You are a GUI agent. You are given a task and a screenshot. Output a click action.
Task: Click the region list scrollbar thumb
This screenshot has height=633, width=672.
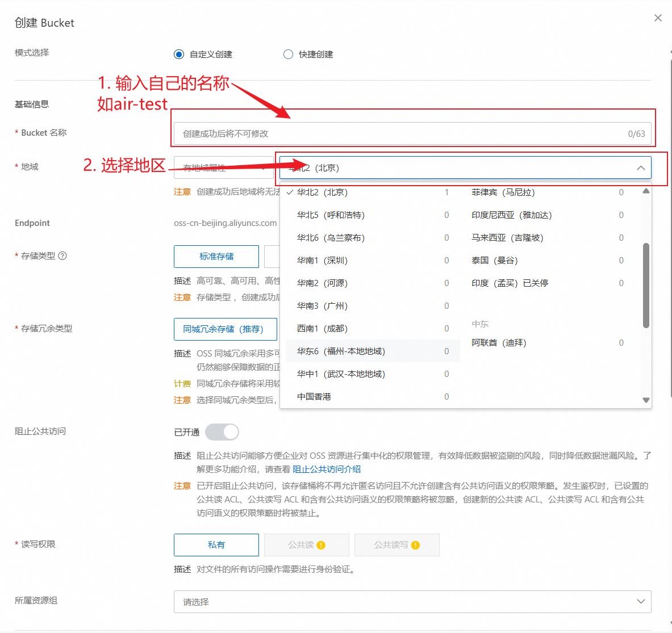(x=646, y=285)
